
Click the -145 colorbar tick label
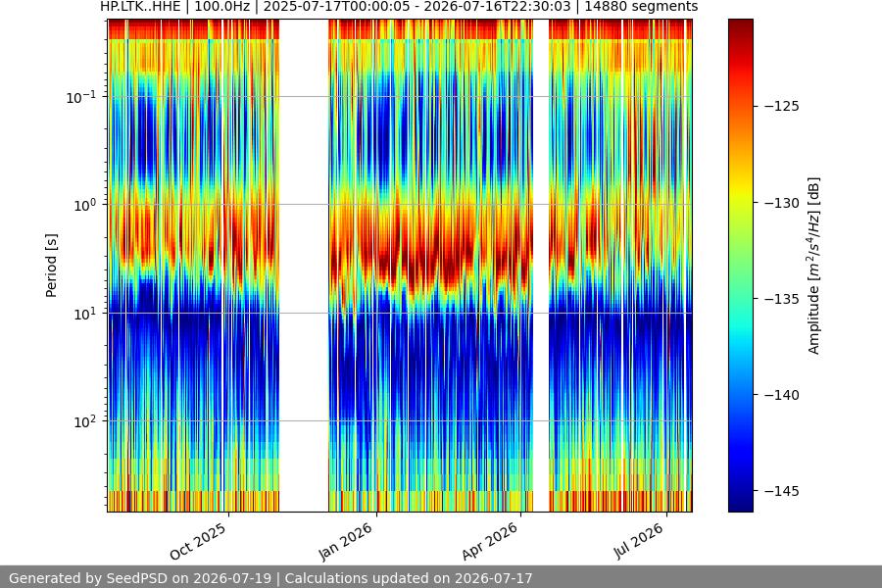click(781, 491)
